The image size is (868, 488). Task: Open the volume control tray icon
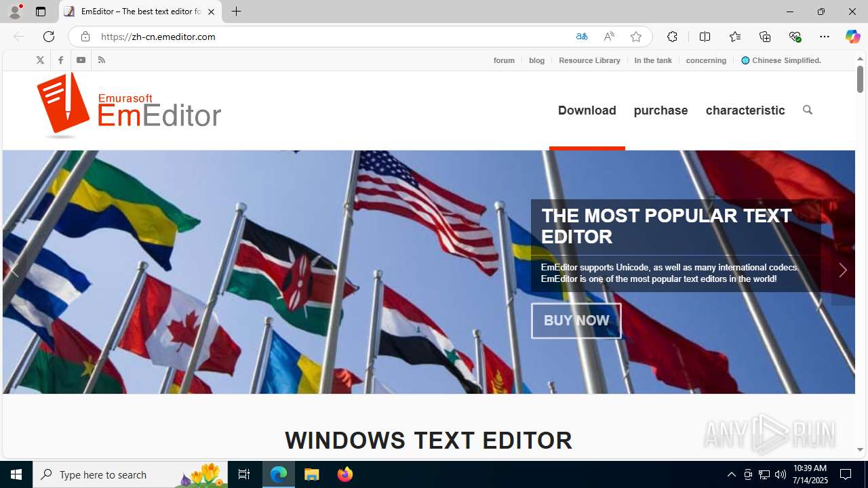[x=781, y=474]
